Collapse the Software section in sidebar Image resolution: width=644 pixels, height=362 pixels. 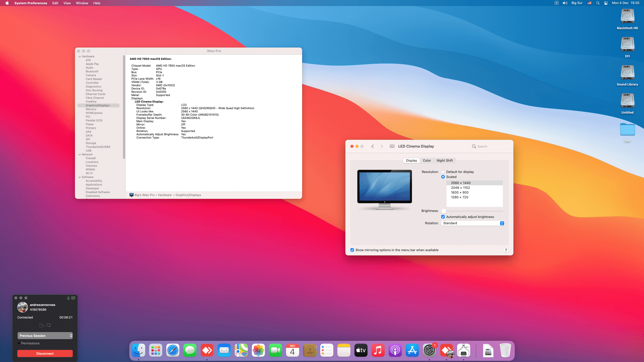(80, 177)
